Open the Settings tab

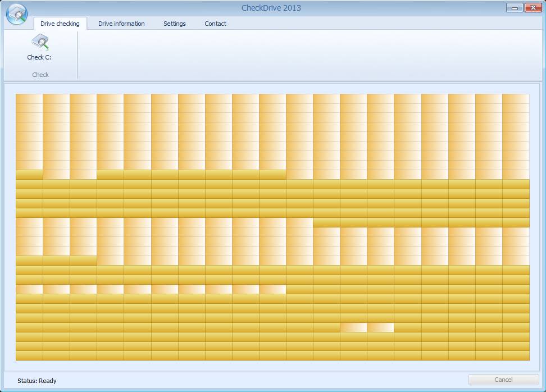pos(175,24)
